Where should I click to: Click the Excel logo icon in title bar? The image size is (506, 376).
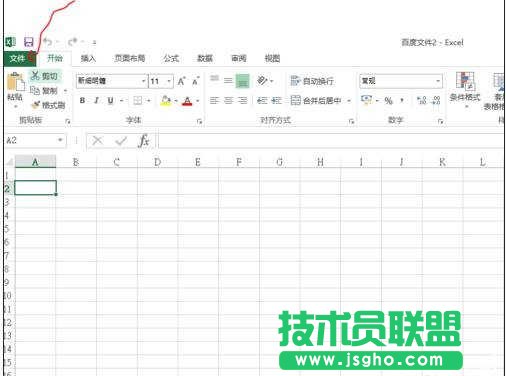pyautogui.click(x=10, y=42)
